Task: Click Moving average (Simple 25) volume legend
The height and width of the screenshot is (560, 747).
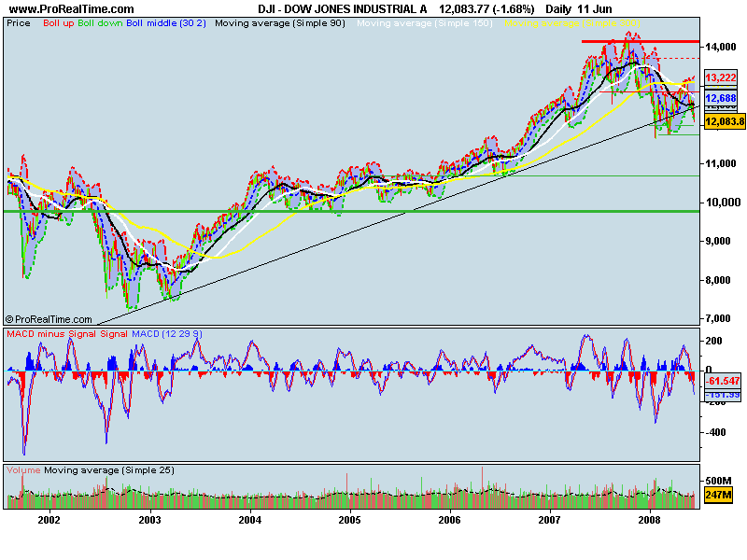Action: point(109,470)
